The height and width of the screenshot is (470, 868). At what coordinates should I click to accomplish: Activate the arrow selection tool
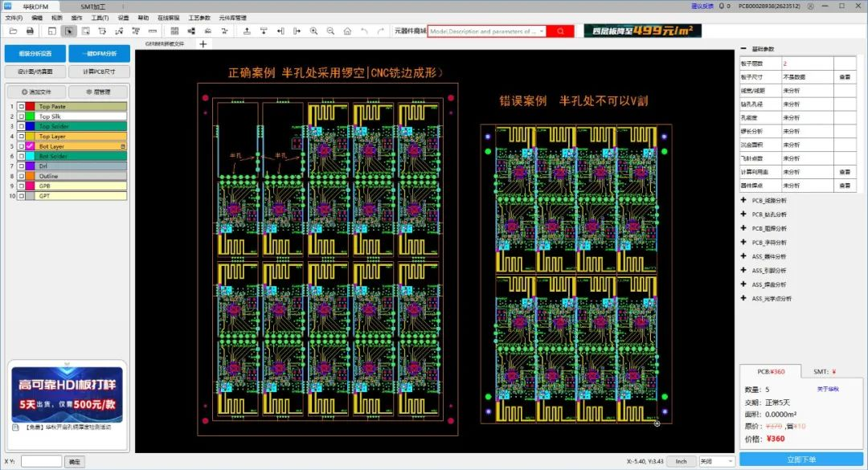pos(71,31)
